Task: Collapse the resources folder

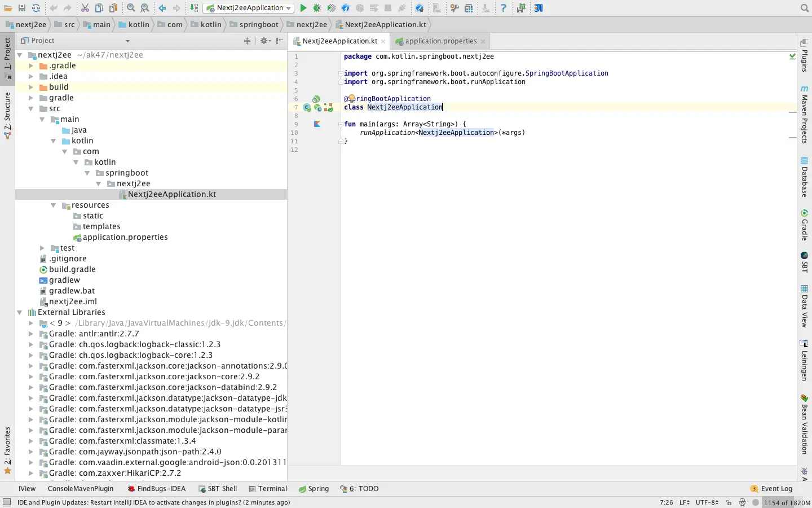Action: pyautogui.click(x=54, y=205)
